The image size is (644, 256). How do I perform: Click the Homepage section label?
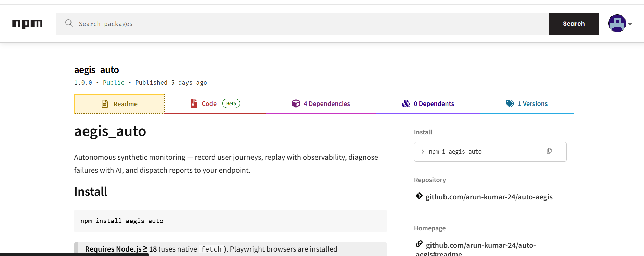click(x=430, y=228)
